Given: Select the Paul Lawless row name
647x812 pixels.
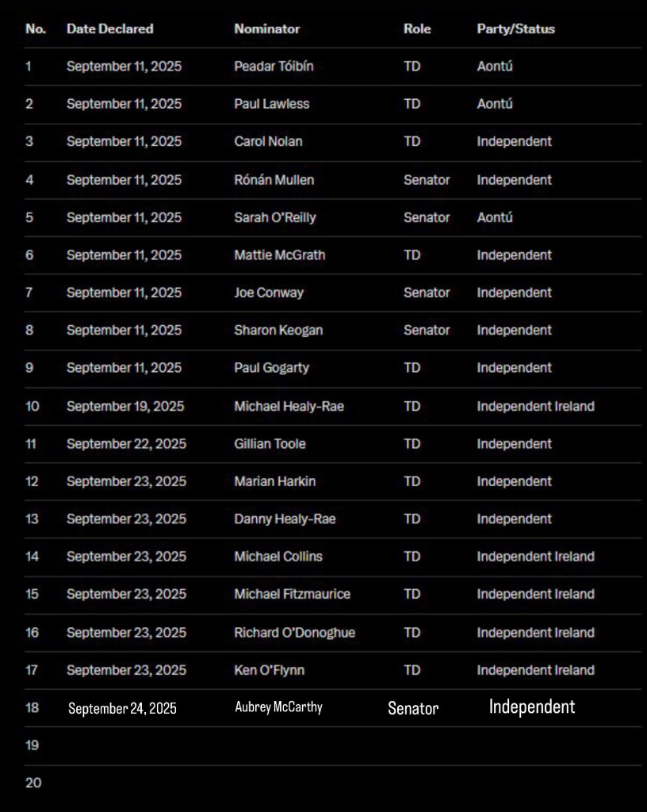Looking at the screenshot, I should (x=272, y=104).
